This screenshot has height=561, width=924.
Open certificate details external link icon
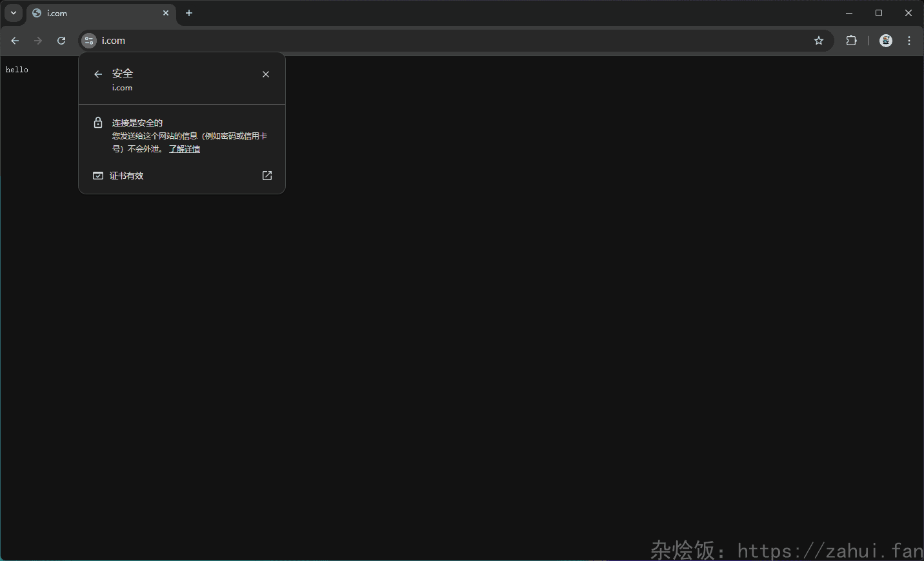point(267,176)
